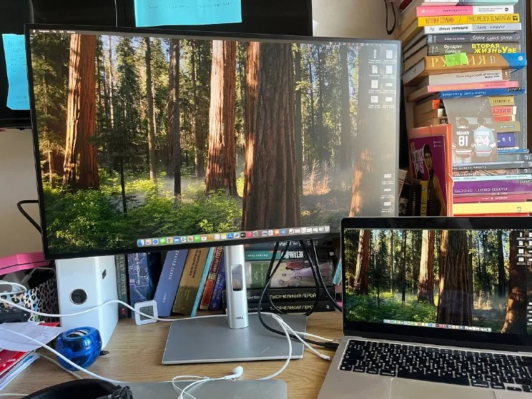This screenshot has width=532, height=399.
Task: Launch Apple TV from the external monitor's Dock
Action: tap(243, 235)
